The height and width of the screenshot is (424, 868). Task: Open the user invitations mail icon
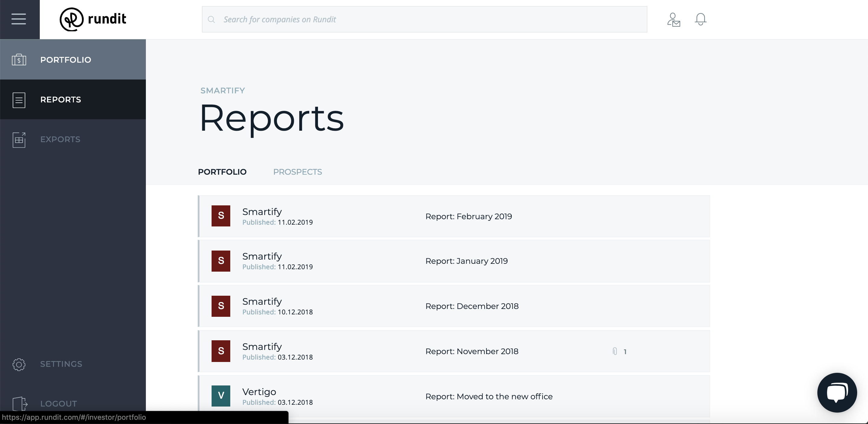673,20
